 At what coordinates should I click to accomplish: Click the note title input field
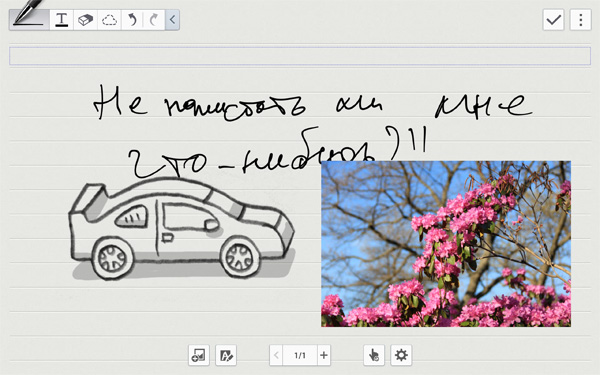(x=300, y=56)
